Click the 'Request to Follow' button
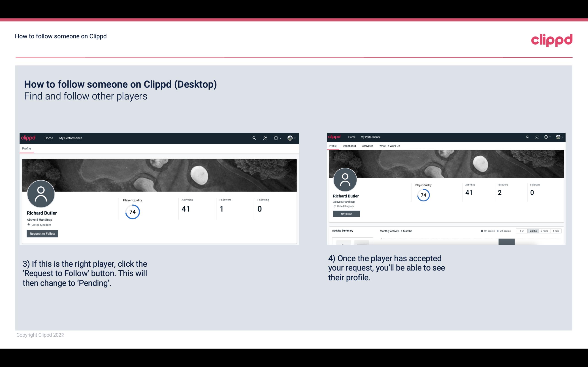 click(42, 233)
